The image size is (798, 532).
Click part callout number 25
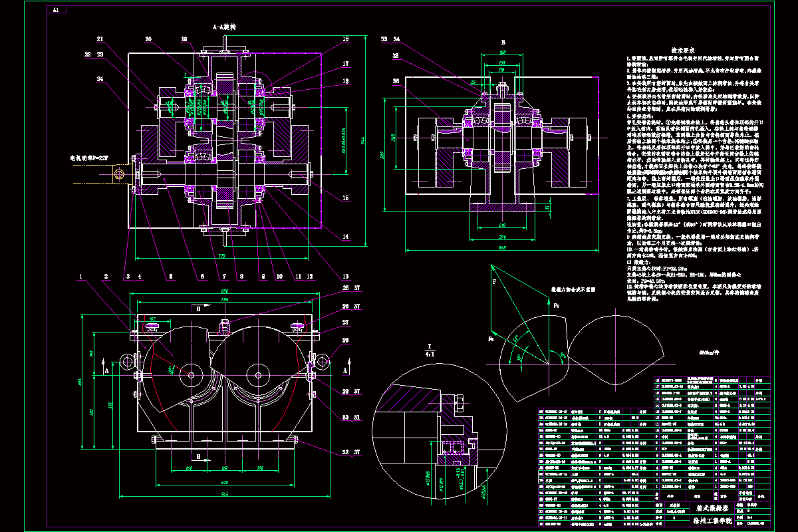pyautogui.click(x=346, y=288)
